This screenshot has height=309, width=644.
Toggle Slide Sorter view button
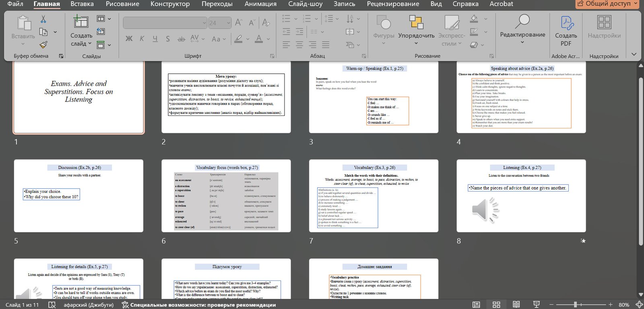tap(496, 305)
